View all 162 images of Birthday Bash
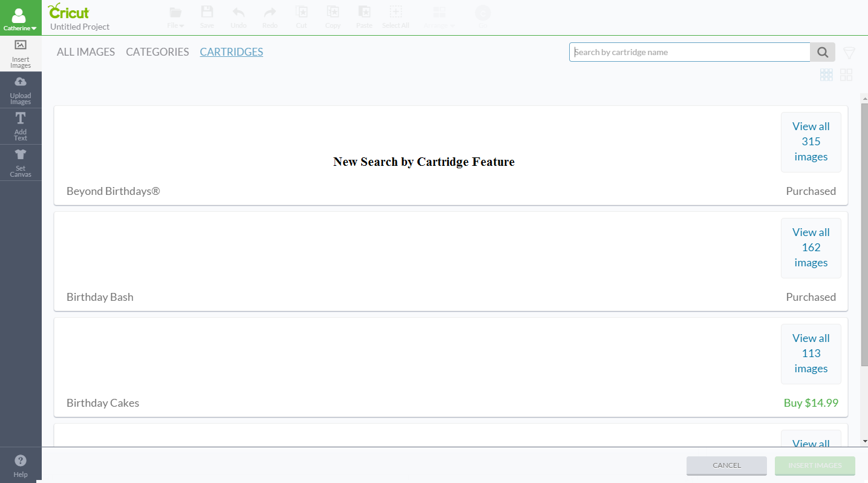The image size is (868, 483). pos(811,248)
